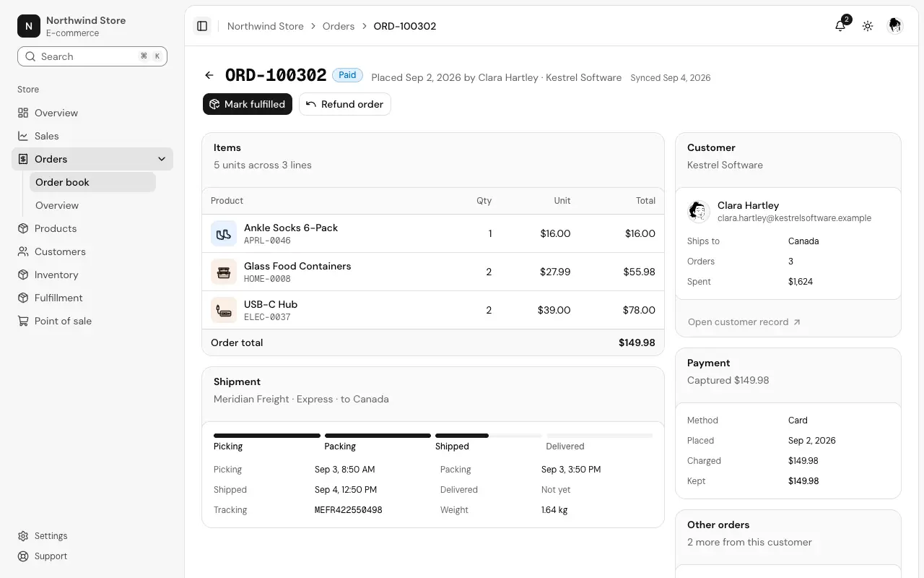This screenshot has width=924, height=578.
Task: Click the Sales chart icon
Action: tap(23, 136)
